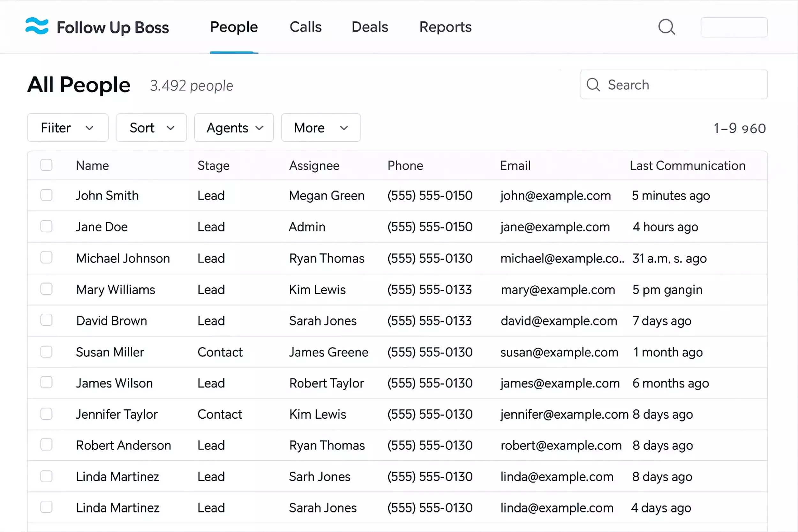Select the checkbox for Susan Miller
Viewport: 798px width, 532px height.
[47, 352]
